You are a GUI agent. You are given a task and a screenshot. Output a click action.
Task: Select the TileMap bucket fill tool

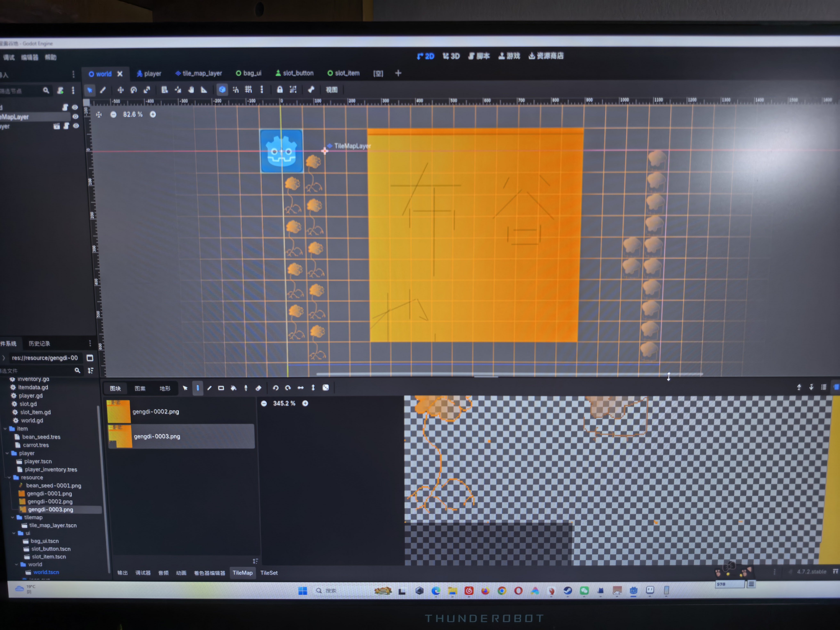point(234,388)
